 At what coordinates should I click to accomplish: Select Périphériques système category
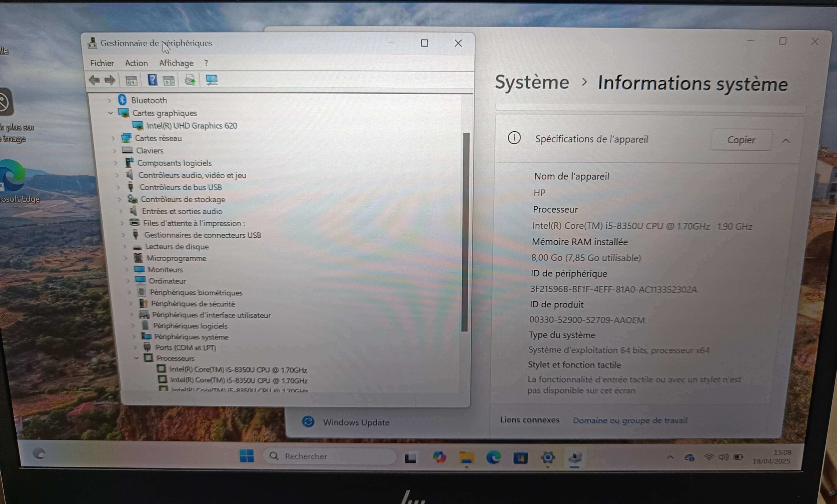click(191, 337)
